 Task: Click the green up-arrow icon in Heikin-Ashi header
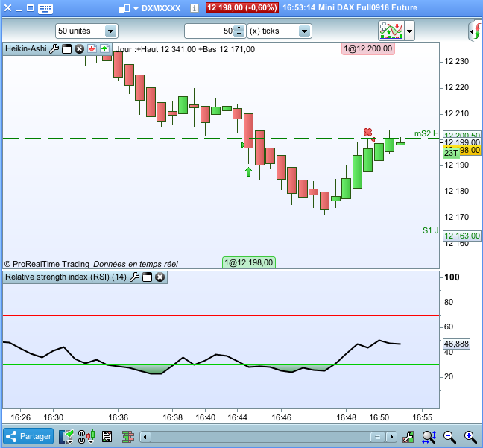point(104,48)
